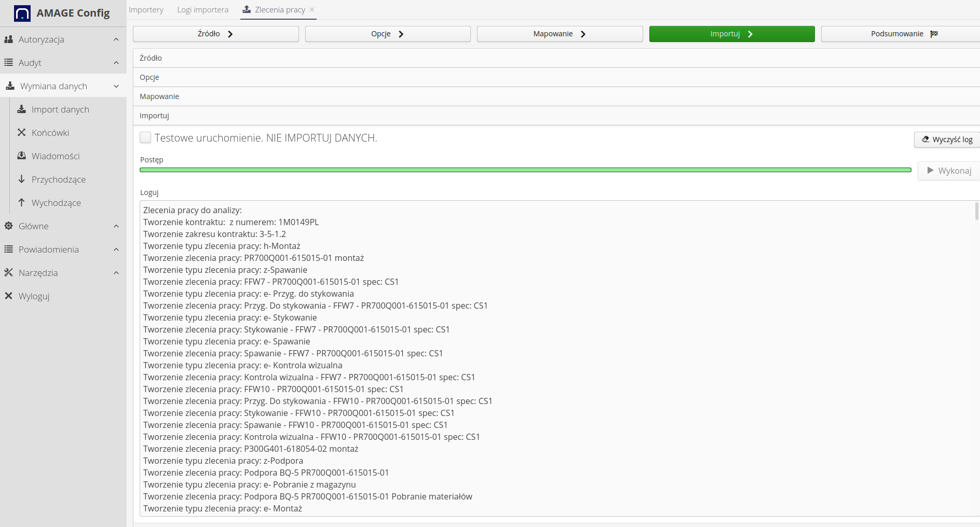Expand the Powiadomienia section chevron

(116, 249)
